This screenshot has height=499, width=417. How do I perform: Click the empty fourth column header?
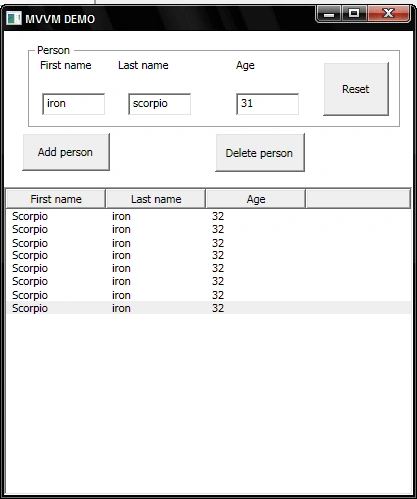tap(358, 199)
